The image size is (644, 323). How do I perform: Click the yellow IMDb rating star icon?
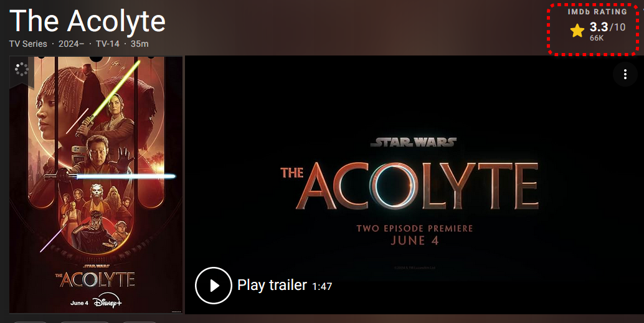pos(577,31)
